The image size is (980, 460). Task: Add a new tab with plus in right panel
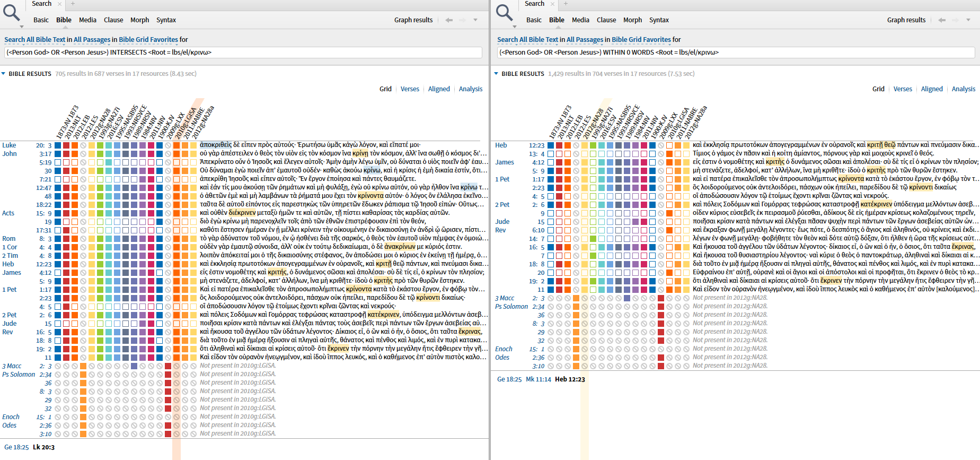(566, 4)
